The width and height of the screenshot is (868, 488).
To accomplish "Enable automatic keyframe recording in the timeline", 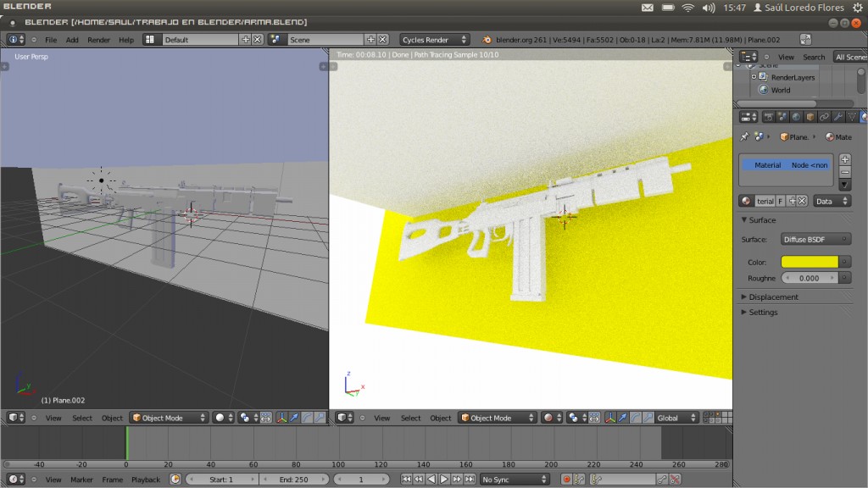I will coord(566,479).
